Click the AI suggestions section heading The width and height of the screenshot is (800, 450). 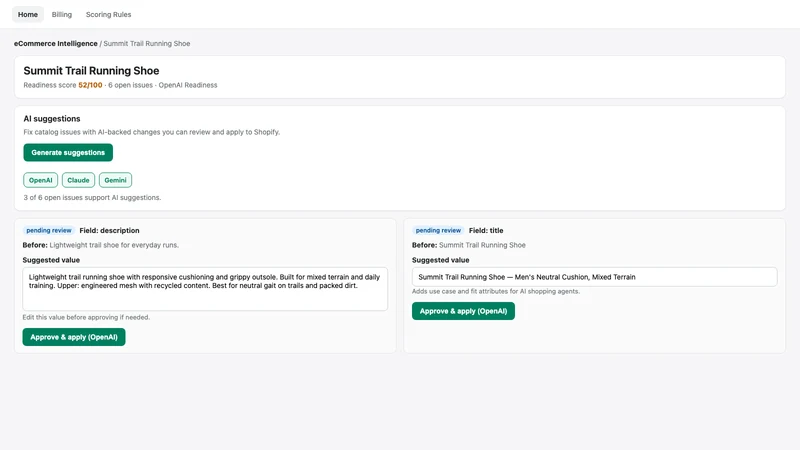[52, 118]
